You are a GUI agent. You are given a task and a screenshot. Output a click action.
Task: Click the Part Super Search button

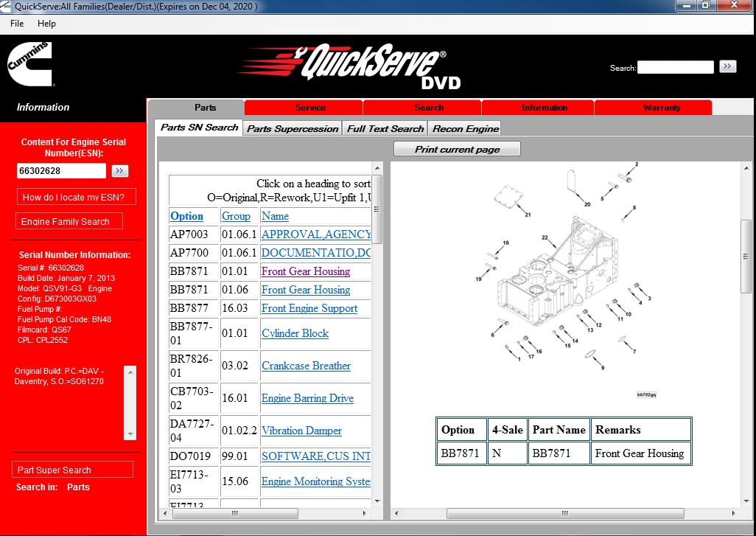tap(72, 469)
